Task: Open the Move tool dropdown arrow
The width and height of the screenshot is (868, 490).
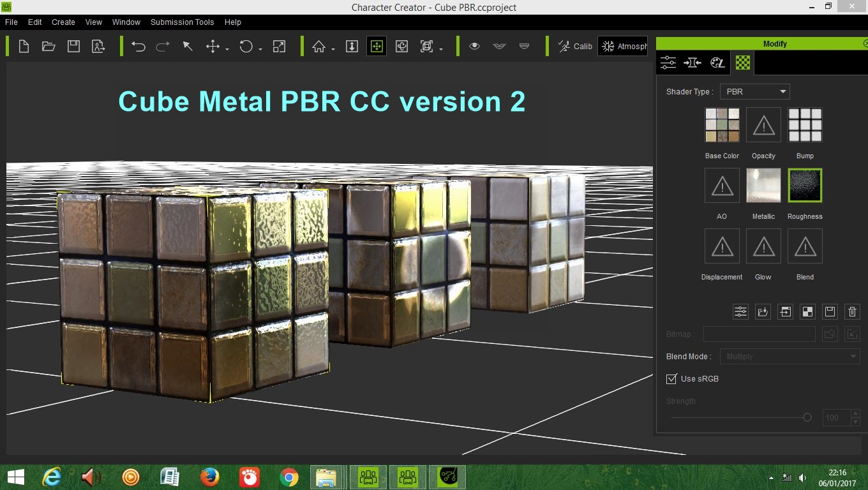Action: click(x=227, y=48)
